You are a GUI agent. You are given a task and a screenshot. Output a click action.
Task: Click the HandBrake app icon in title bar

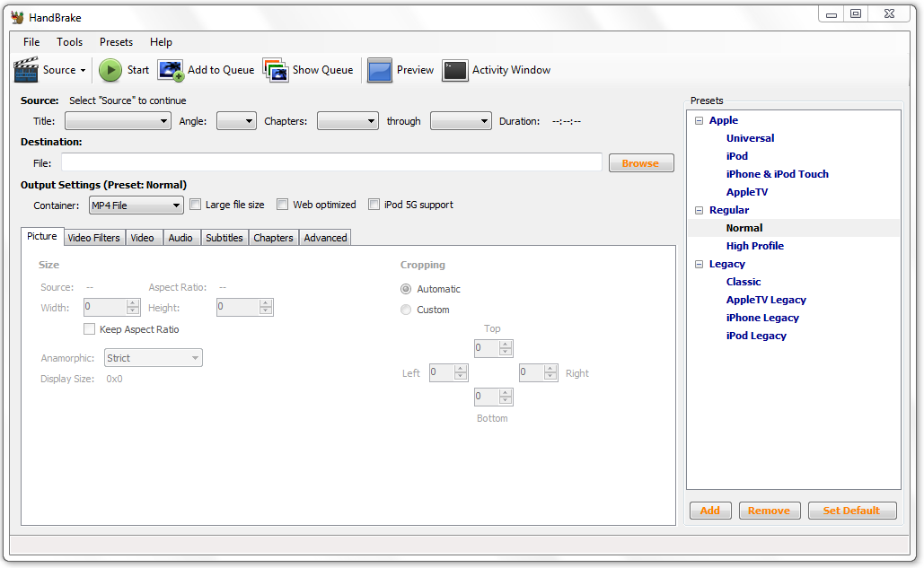click(17, 18)
